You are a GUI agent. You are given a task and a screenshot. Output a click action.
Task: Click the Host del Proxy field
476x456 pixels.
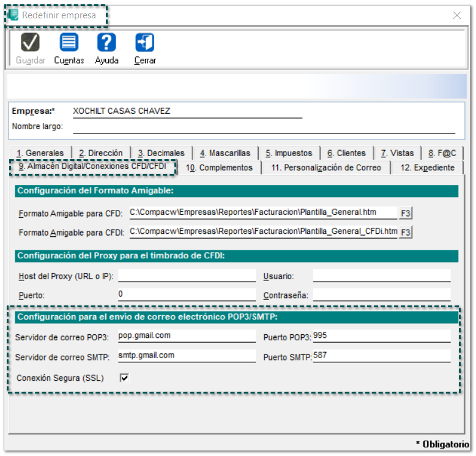point(187,276)
